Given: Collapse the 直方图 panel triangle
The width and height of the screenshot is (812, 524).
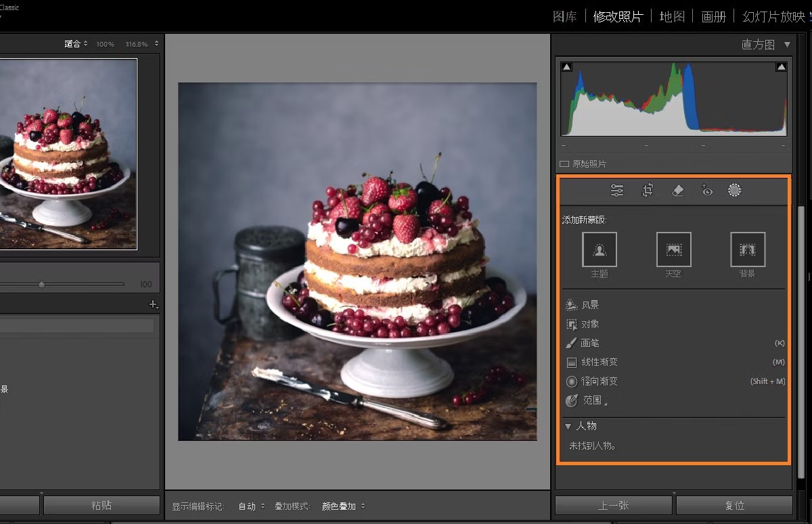Looking at the screenshot, I should click(787, 45).
